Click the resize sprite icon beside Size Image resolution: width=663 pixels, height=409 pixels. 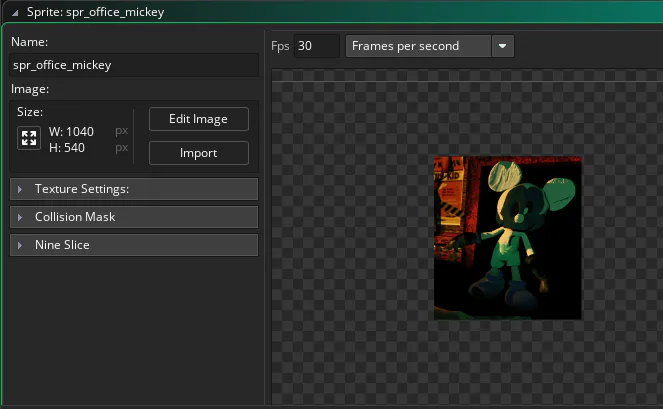(x=29, y=138)
